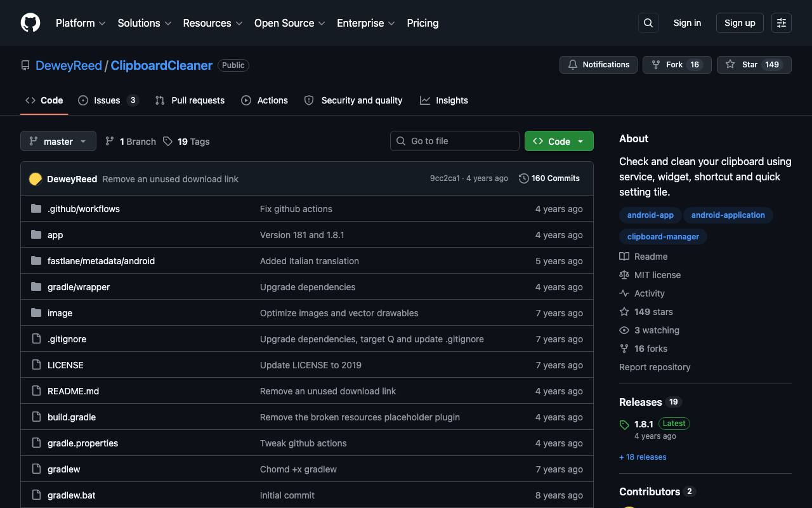The image size is (812, 508).
Task: Open the Releases 19 heading link
Action: pyautogui.click(x=650, y=402)
